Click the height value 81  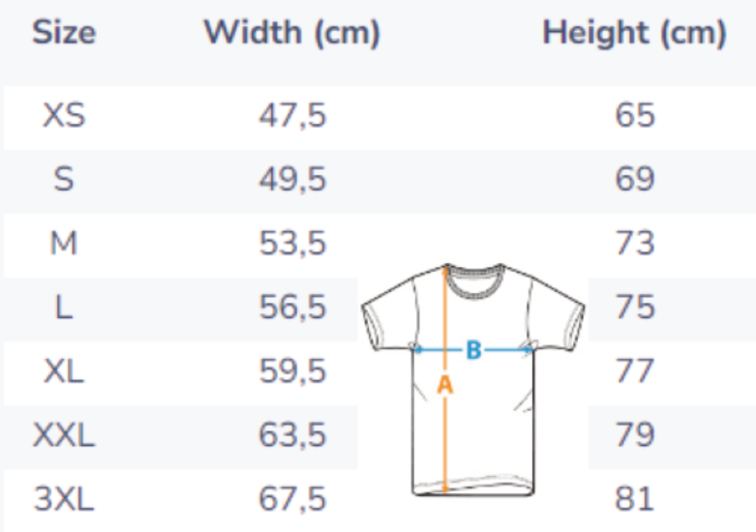pos(635,499)
